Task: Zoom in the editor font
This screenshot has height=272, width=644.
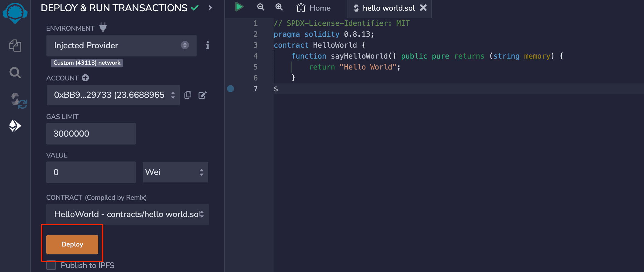Action: click(279, 7)
